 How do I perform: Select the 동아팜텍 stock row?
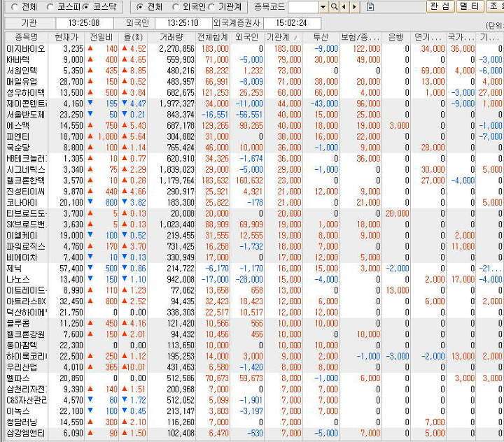254,345
